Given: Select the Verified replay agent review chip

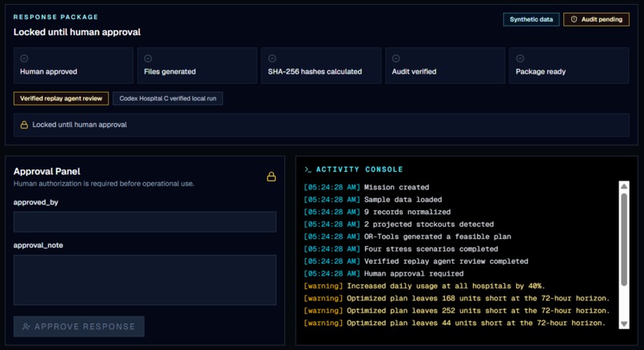Looking at the screenshot, I should point(62,98).
